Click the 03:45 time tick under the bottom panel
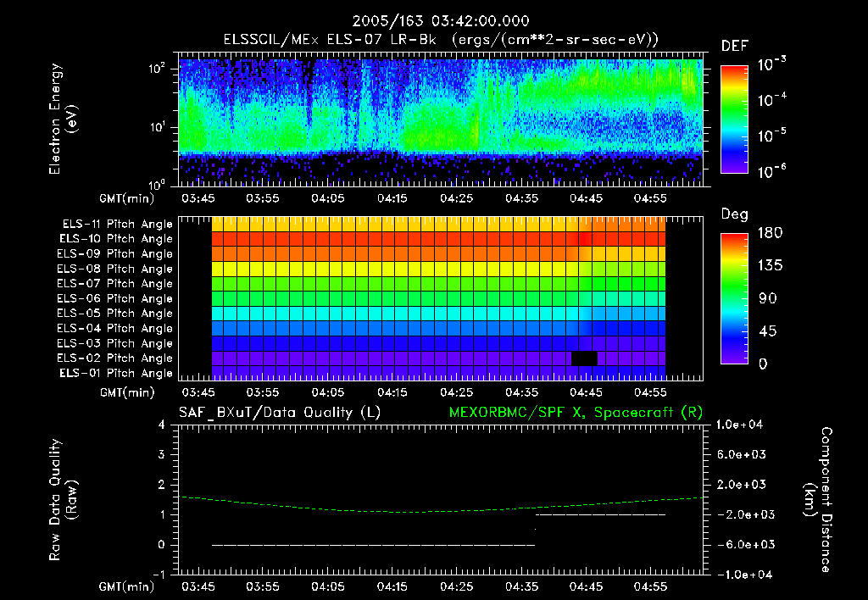The height and width of the screenshot is (600, 868). (x=198, y=586)
